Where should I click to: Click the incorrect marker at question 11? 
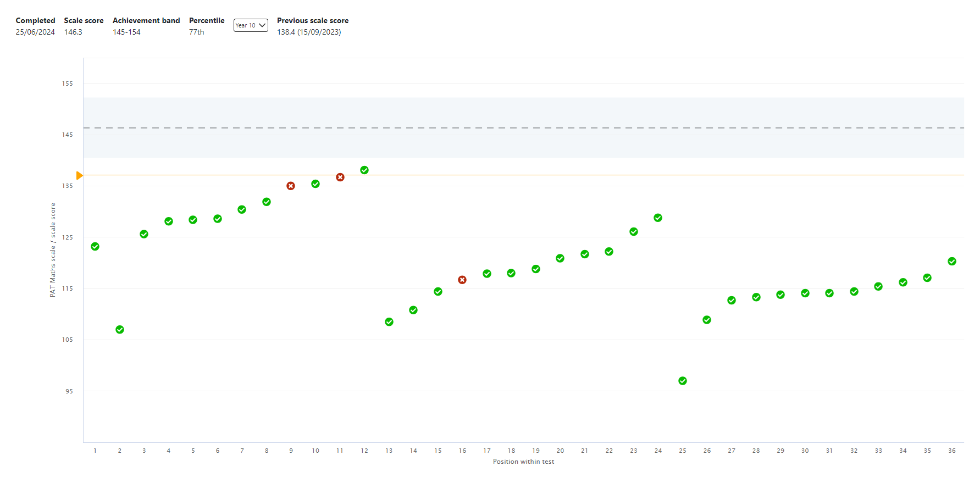tap(340, 177)
